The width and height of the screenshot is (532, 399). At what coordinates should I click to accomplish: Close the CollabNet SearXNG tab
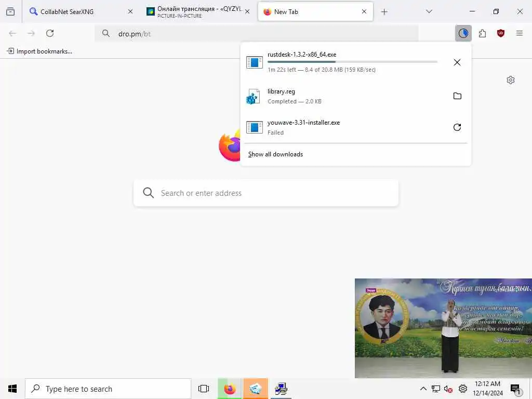(130, 11)
